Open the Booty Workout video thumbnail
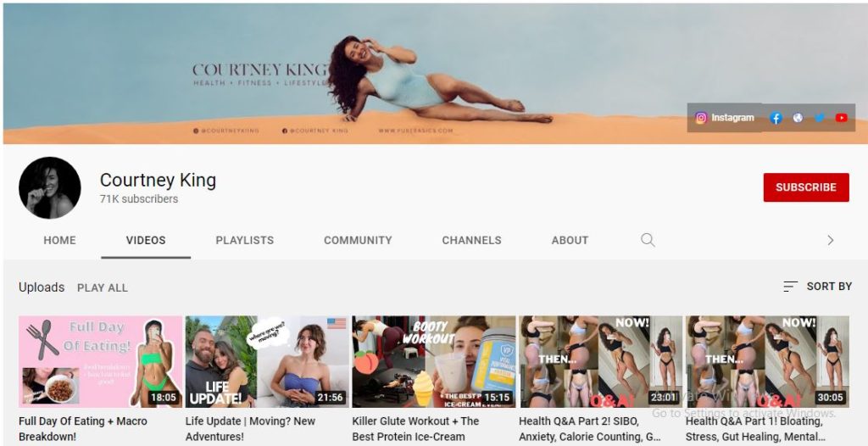This screenshot has width=868, height=446. click(x=433, y=362)
